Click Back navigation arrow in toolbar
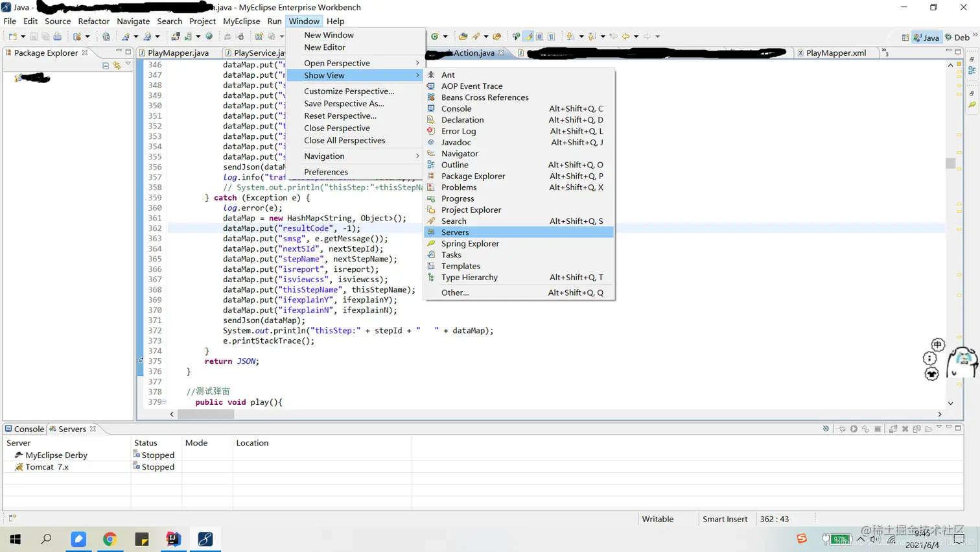Image resolution: width=980 pixels, height=552 pixels. pos(626,36)
